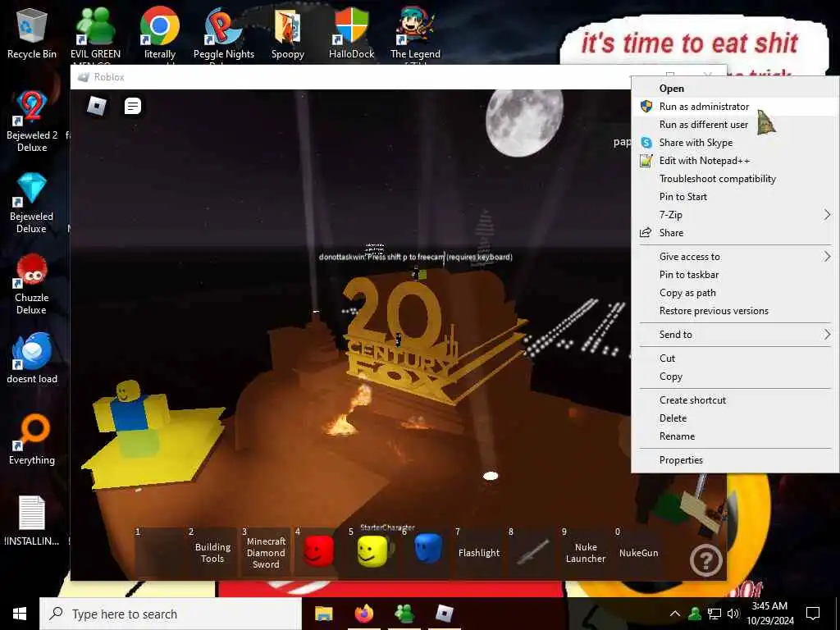The height and width of the screenshot is (630, 840).
Task: Choose Rename in context menu
Action: tap(735, 436)
